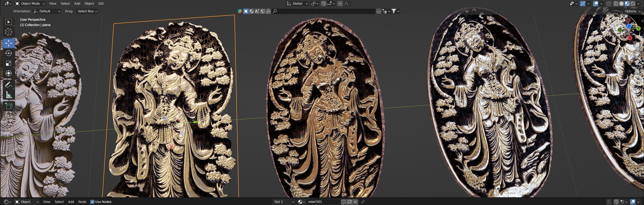The width and height of the screenshot is (644, 205).
Task: Expand the gizmo options dropdown arrow
Action: click(588, 3)
